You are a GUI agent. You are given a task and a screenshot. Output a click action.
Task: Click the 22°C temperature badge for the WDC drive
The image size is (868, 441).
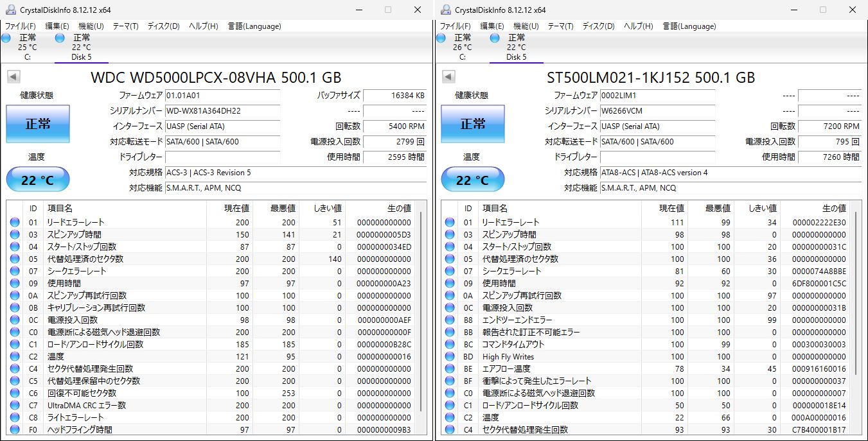[x=37, y=179]
